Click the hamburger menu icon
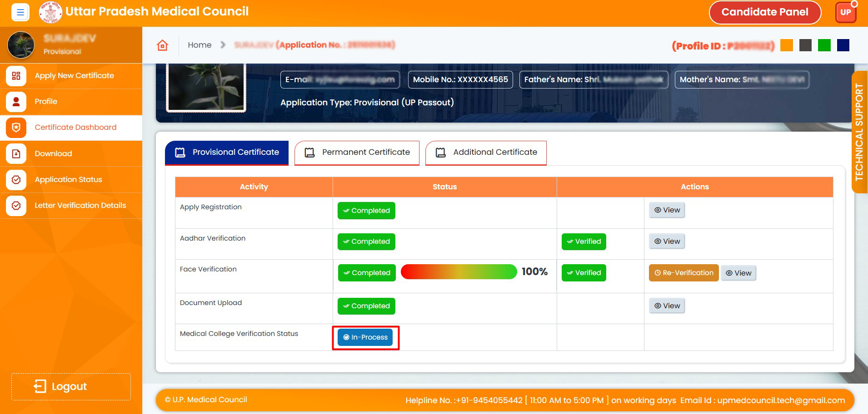 [x=20, y=12]
